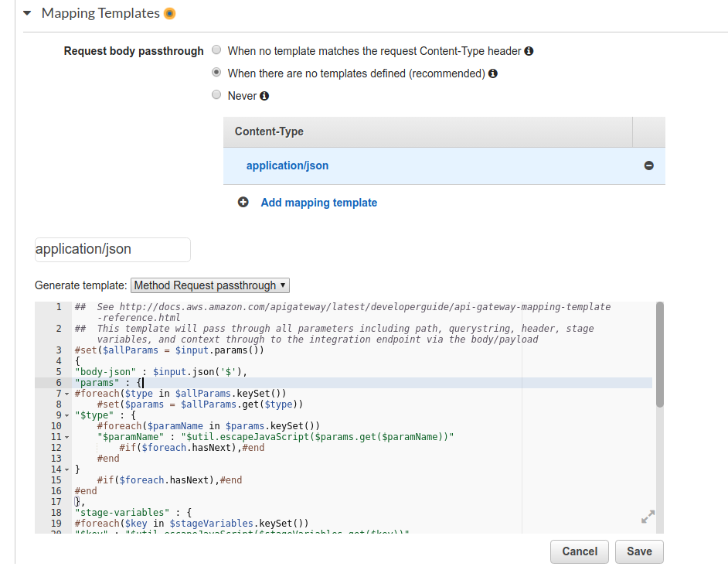Open info icon beside the recommended option
Viewport: 728px width, 570px height.
coord(493,73)
